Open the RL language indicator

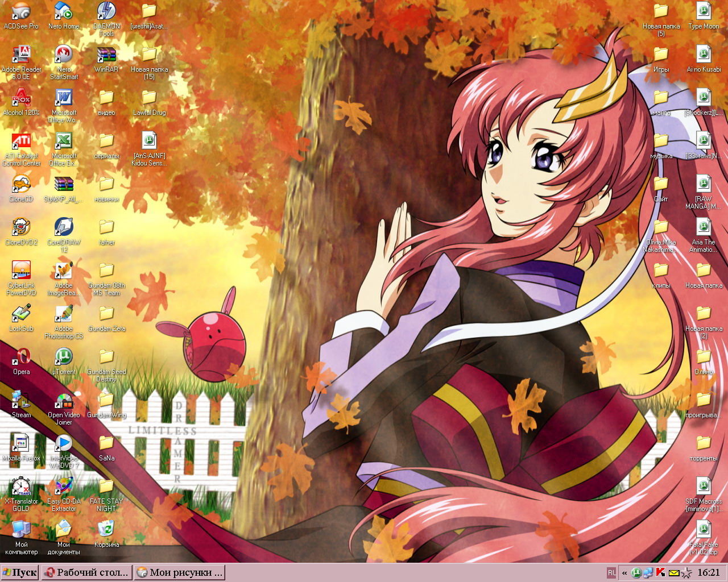click(611, 573)
